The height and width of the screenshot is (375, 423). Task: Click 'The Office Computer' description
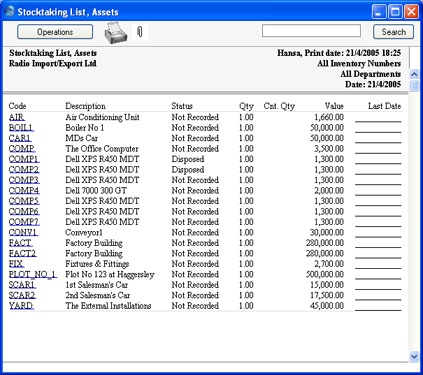102,149
